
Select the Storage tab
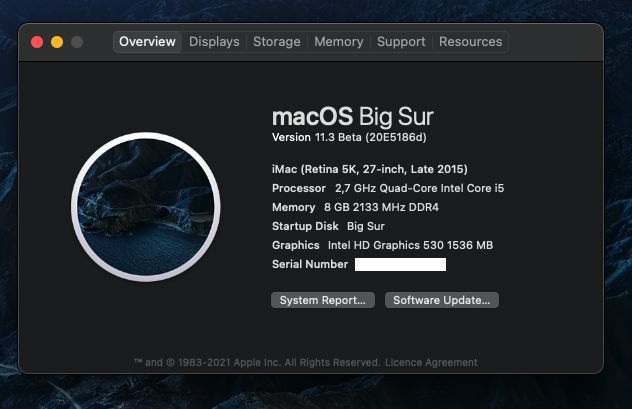(x=276, y=42)
